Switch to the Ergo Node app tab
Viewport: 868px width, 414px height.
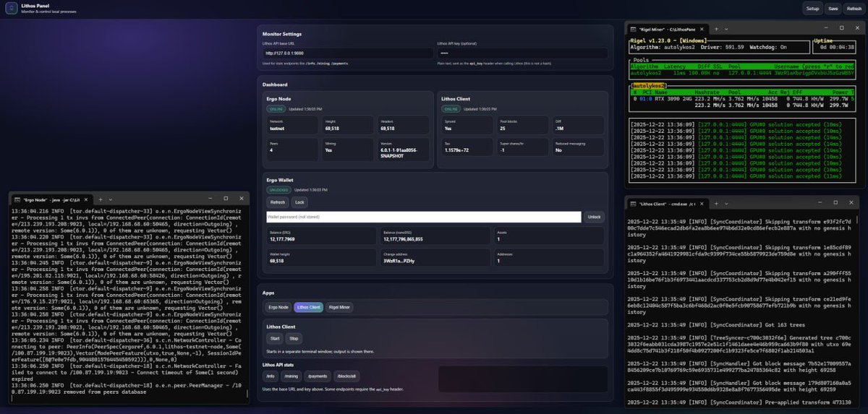(278, 307)
